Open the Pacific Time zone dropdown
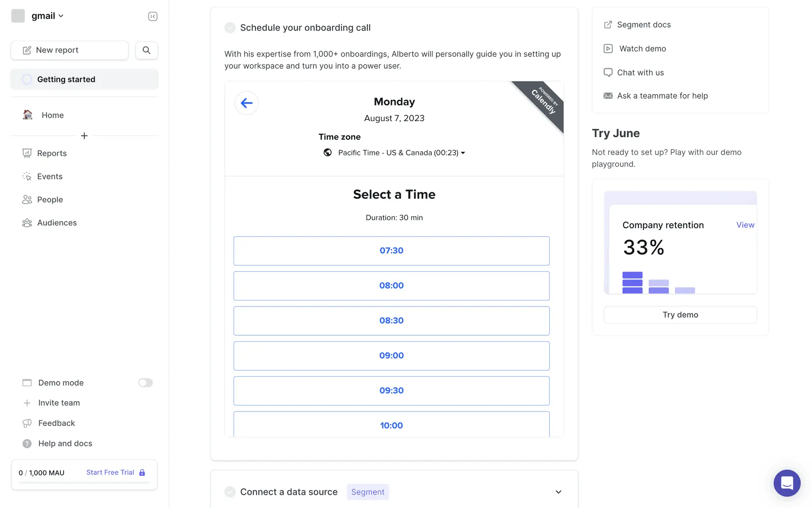This screenshot has height=508, width=812. click(401, 153)
